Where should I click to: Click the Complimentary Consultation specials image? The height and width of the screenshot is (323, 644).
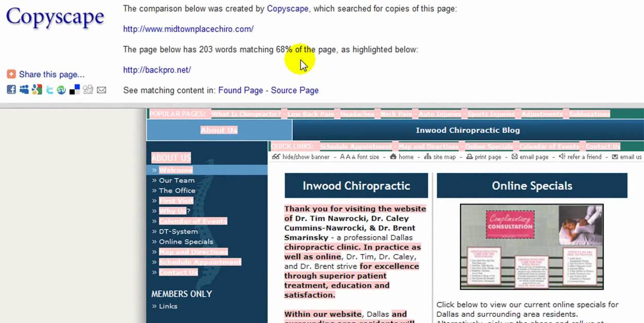point(531,247)
